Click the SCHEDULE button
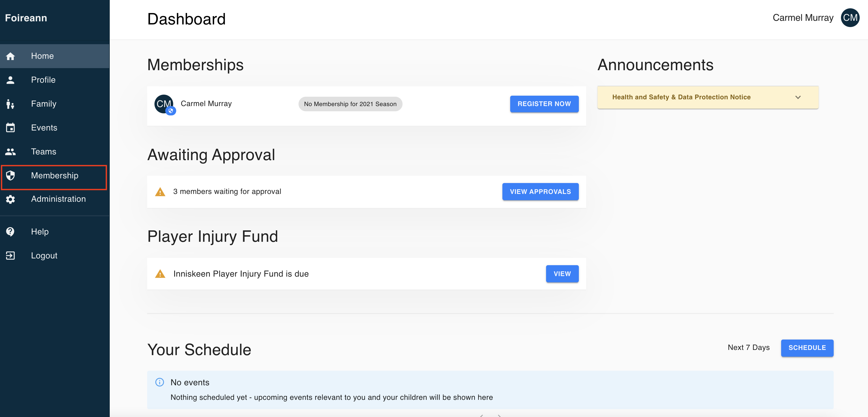 pyautogui.click(x=807, y=348)
